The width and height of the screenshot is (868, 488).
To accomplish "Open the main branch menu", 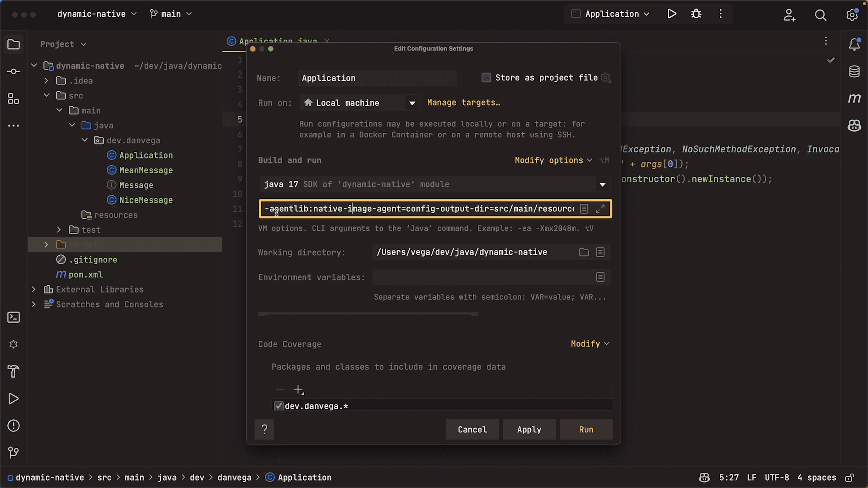I will 170,14.
